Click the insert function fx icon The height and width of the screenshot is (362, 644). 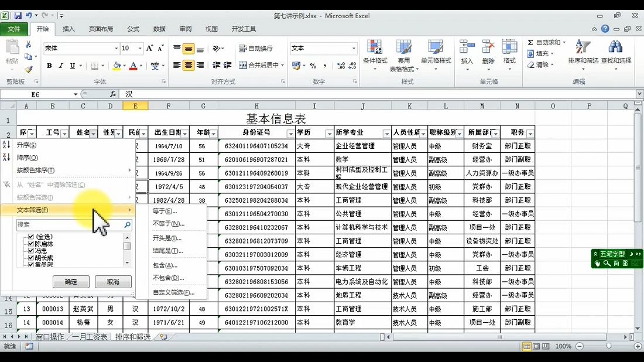pyautogui.click(x=113, y=94)
